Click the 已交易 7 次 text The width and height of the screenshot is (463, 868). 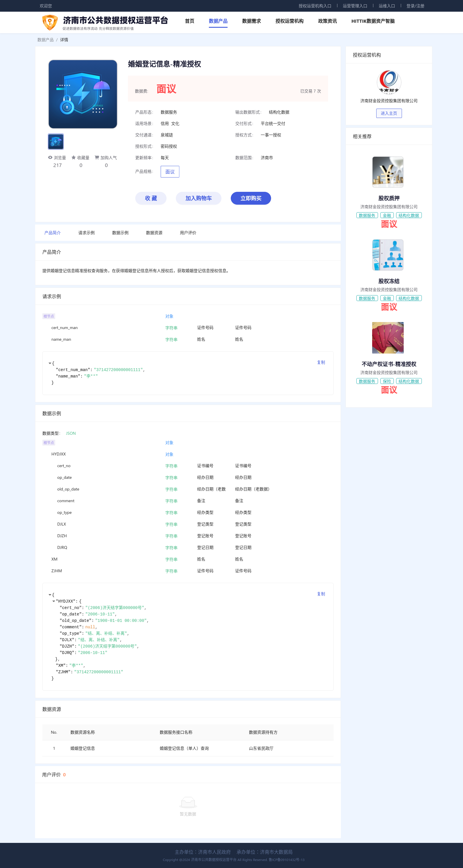311,91
